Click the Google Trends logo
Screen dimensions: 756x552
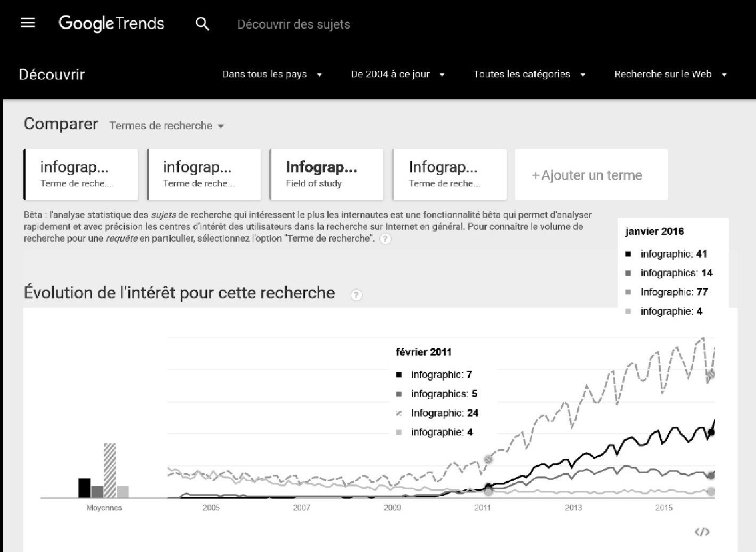click(x=111, y=23)
